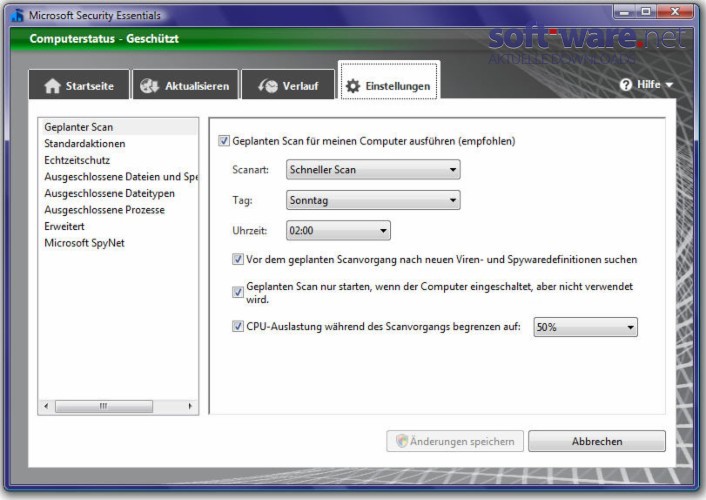
Task: Select 'Microsoft SpyNet' in the settings list
Action: tap(118, 243)
